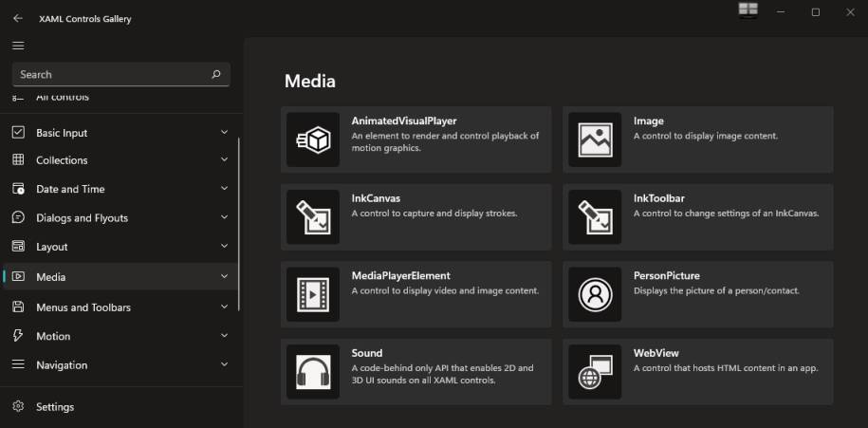This screenshot has width=868, height=428.
Task: Minimize the window
Action: pyautogui.click(x=781, y=12)
